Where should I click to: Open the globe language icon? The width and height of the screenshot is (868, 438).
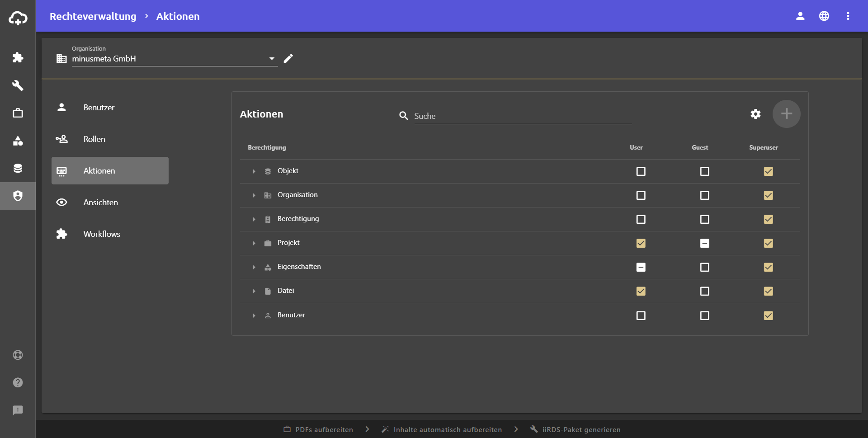824,16
